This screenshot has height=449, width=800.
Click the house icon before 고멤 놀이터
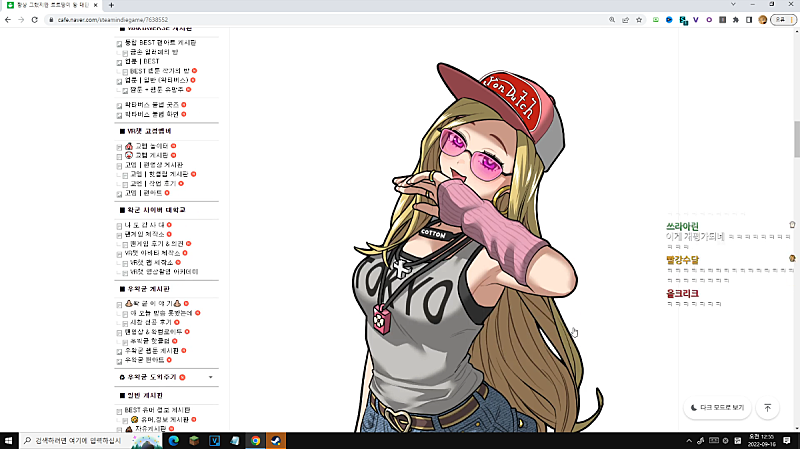pyautogui.click(x=129, y=146)
